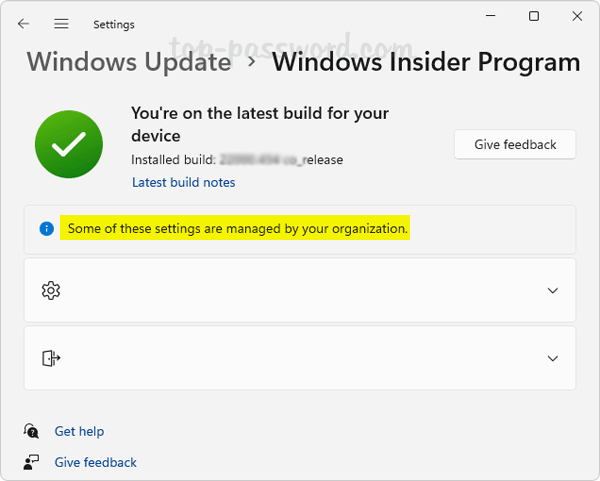
Task: Open the hamburger navigation menu
Action: point(61,24)
